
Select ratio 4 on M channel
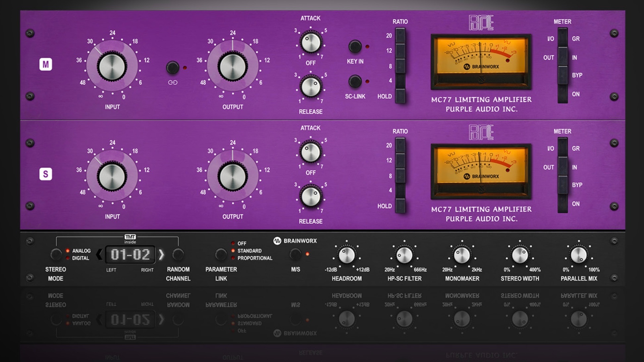tap(400, 81)
